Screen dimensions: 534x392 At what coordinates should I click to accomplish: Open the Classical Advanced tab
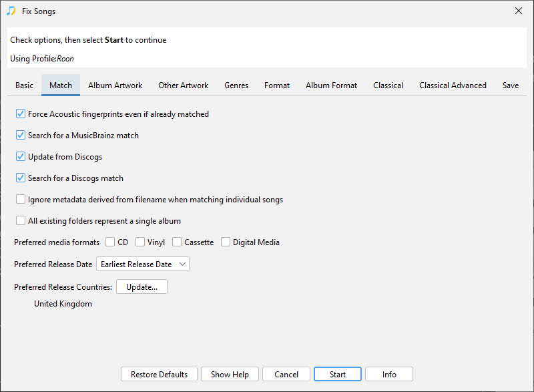coord(453,85)
